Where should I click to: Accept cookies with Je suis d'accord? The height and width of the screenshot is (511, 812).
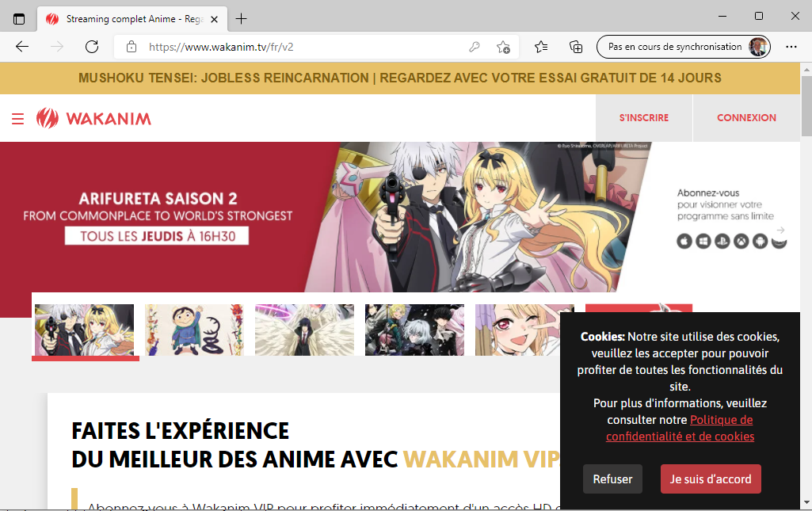tap(711, 479)
